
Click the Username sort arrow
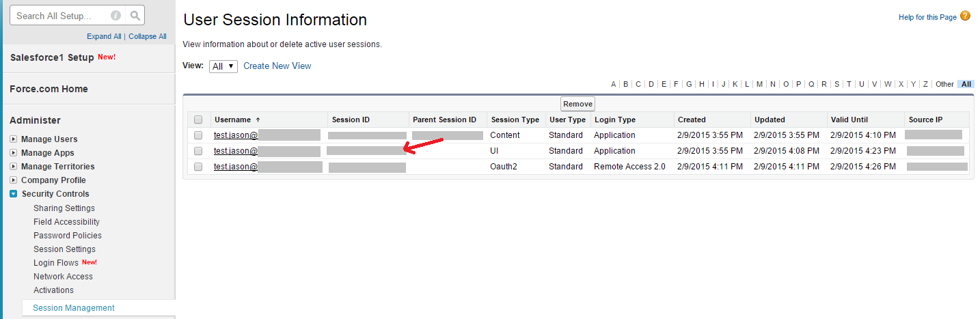(x=258, y=120)
